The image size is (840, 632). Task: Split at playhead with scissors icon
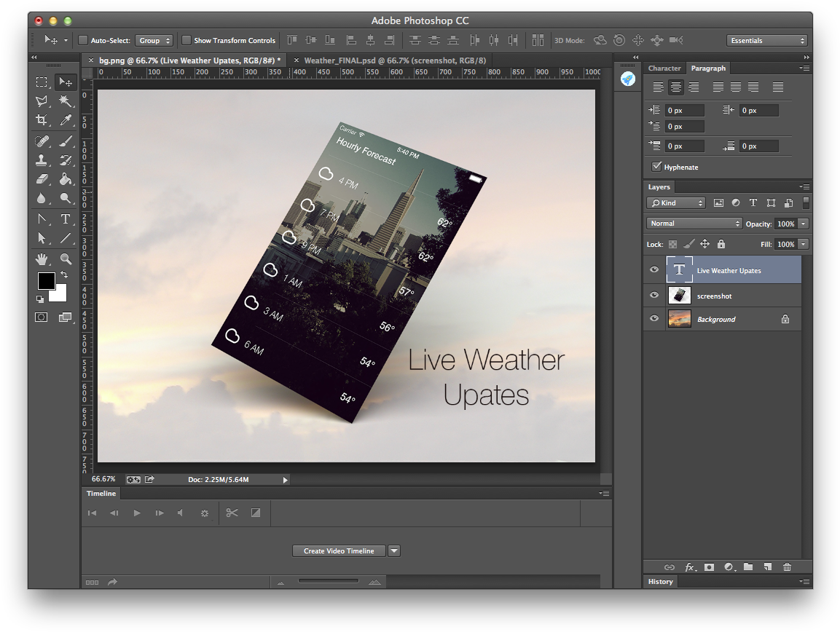click(x=232, y=513)
